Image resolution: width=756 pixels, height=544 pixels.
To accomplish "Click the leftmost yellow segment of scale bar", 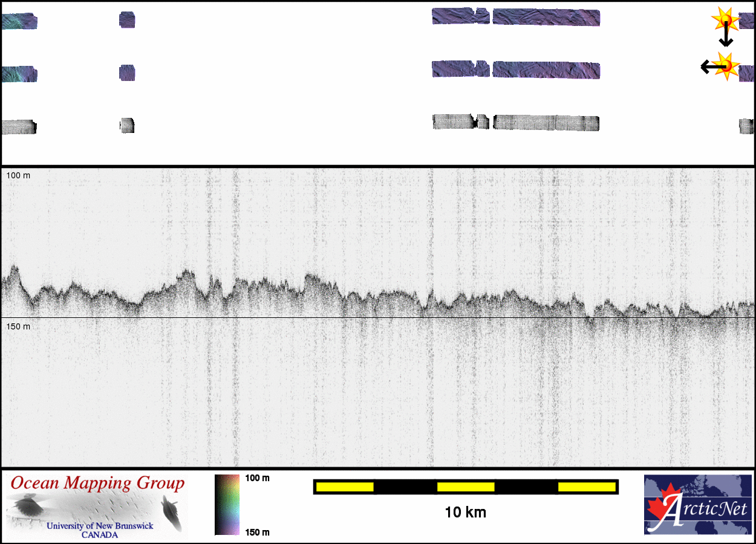I will point(345,487).
